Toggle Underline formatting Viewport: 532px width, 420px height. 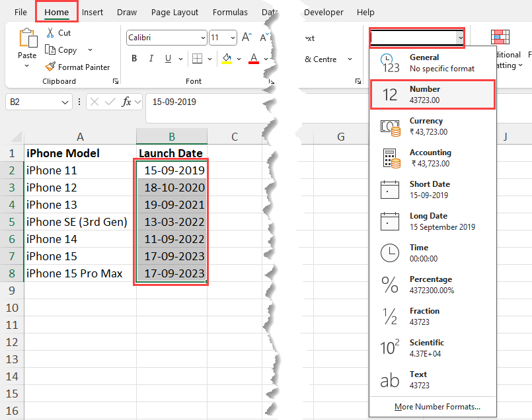point(168,59)
